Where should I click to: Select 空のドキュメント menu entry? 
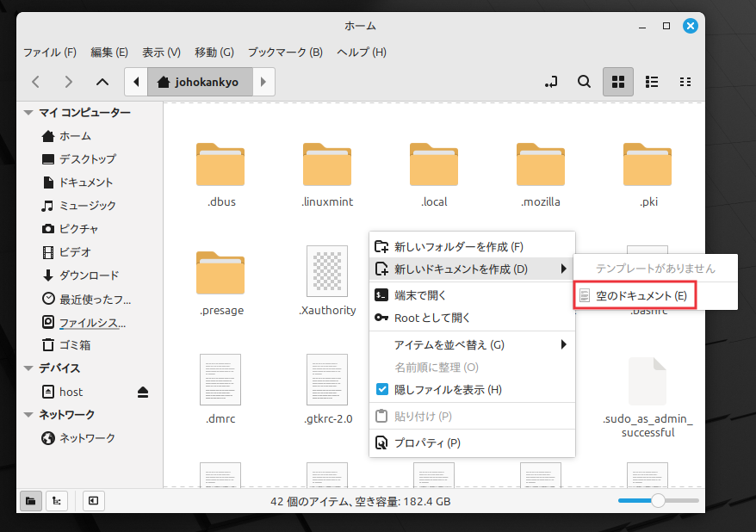tap(641, 296)
